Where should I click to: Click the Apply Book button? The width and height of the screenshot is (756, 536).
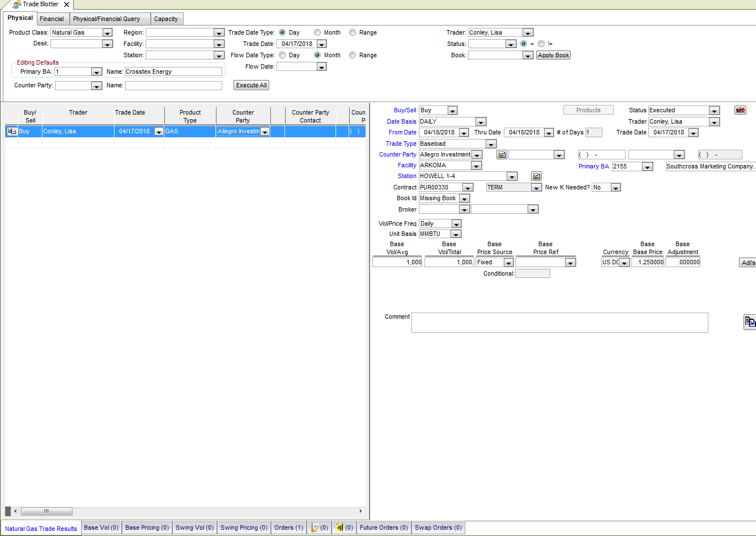(x=553, y=55)
